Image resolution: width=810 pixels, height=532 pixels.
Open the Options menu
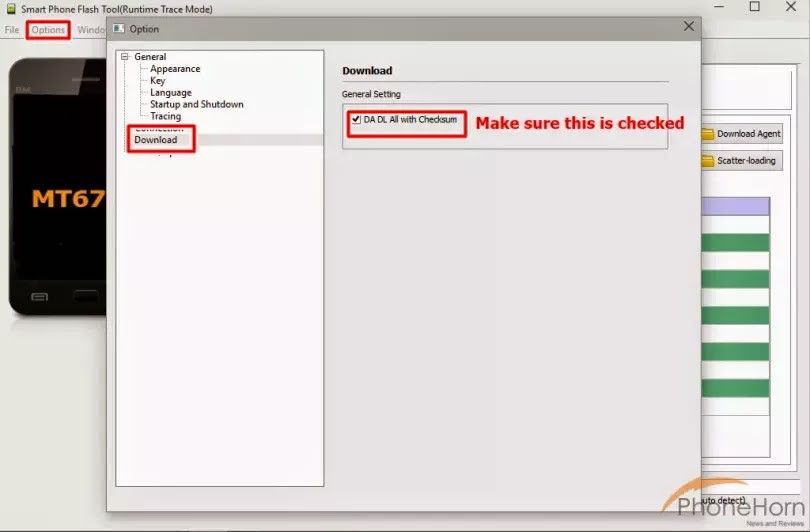coord(48,30)
